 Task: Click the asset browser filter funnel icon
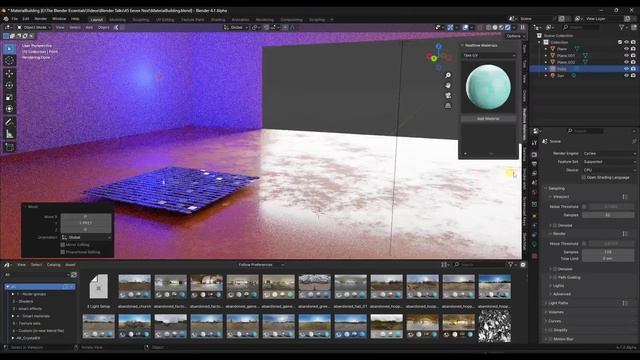tap(510, 265)
